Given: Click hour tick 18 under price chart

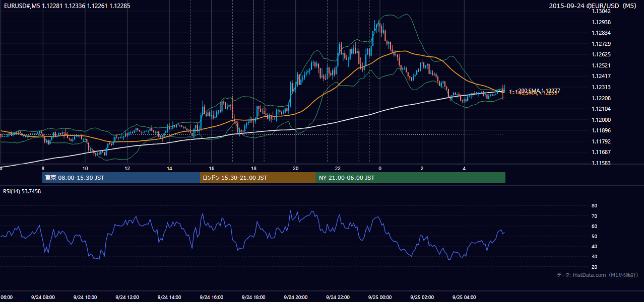Looking at the screenshot, I should [x=253, y=168].
